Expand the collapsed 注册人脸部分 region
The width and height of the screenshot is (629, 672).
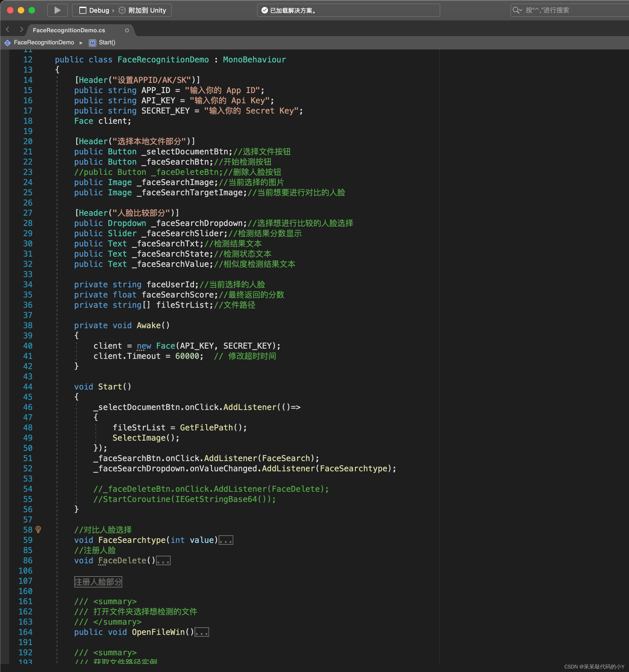click(x=98, y=582)
